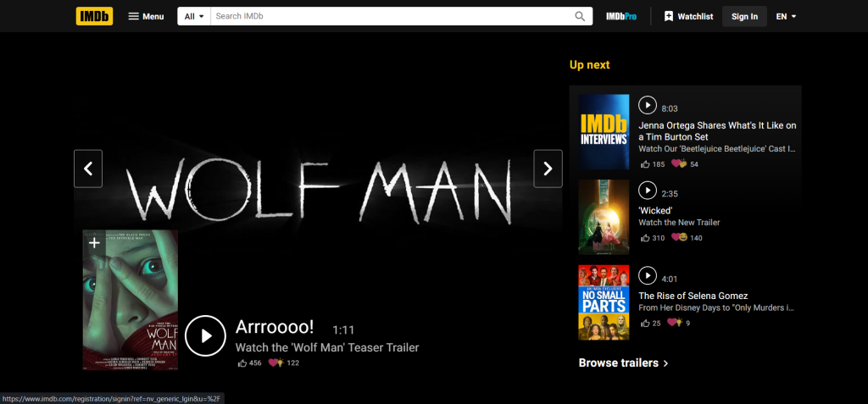Open The Rise of Selena Gomez title
The image size is (868, 404).
[x=693, y=296]
